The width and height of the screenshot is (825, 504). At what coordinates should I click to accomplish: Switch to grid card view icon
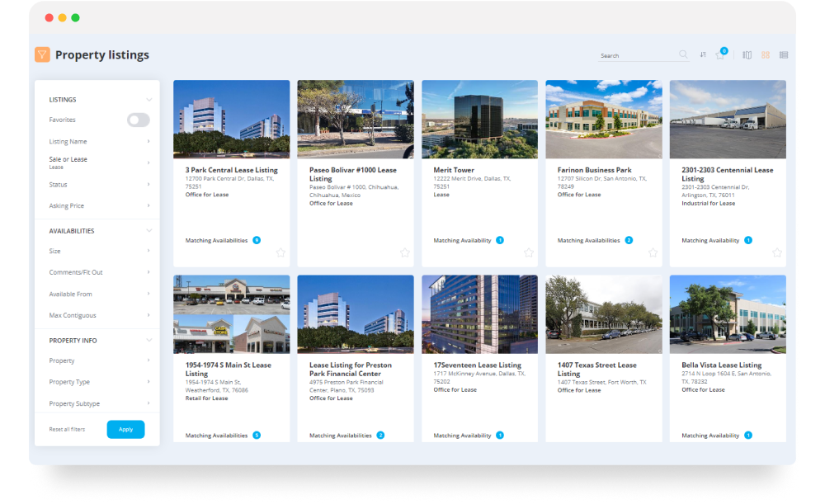click(766, 54)
